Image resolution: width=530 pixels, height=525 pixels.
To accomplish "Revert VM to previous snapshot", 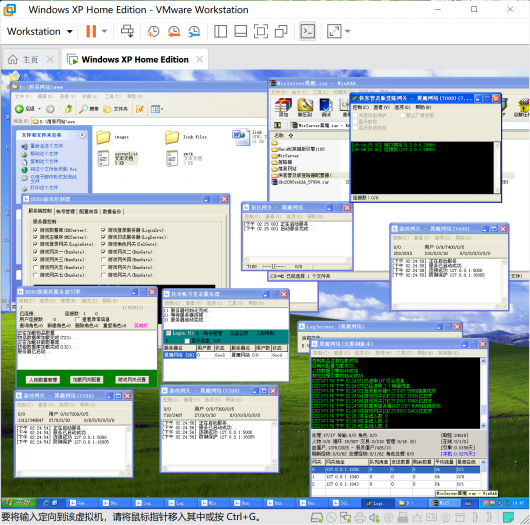I will click(x=174, y=31).
